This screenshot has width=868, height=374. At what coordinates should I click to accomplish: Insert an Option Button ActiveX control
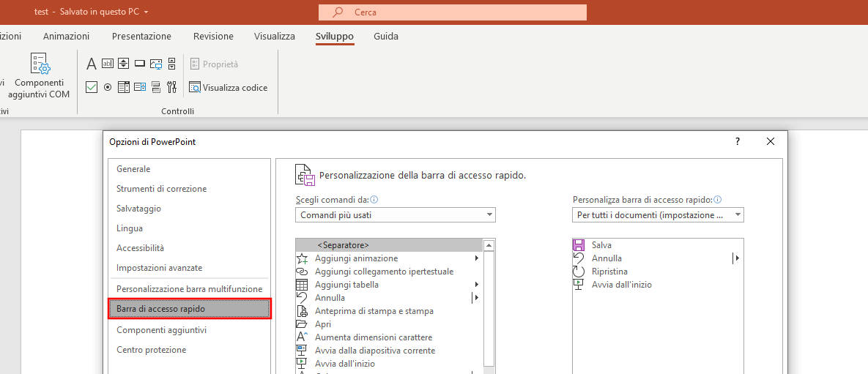pyautogui.click(x=108, y=87)
